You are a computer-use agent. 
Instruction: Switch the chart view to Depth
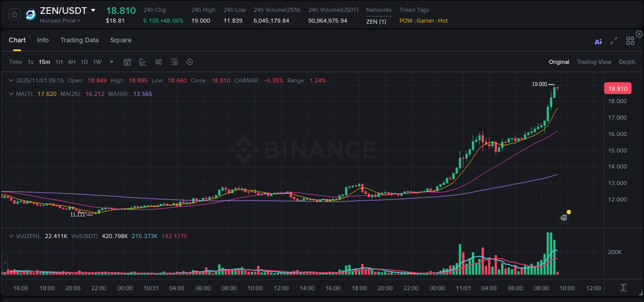(626, 62)
